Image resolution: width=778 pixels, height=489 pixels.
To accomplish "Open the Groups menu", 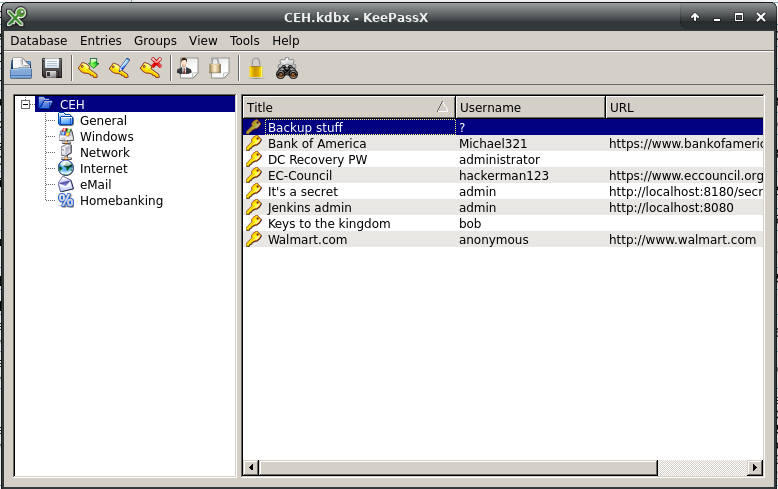I will [x=155, y=41].
